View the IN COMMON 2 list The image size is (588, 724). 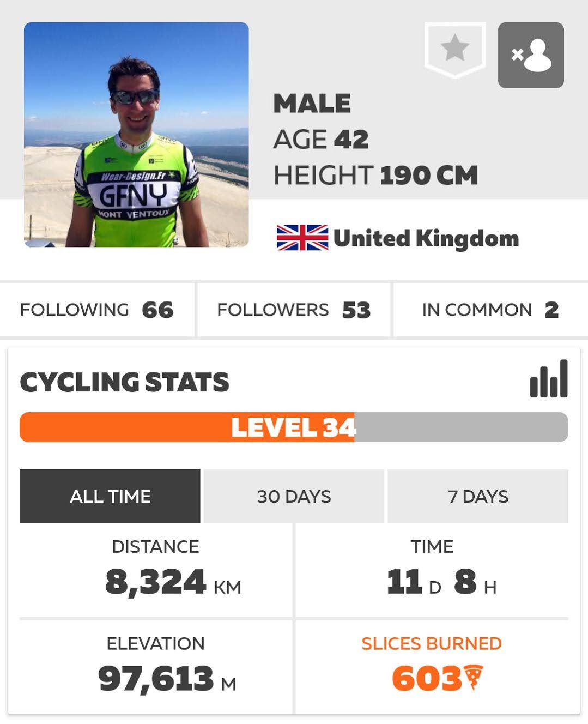(x=490, y=310)
